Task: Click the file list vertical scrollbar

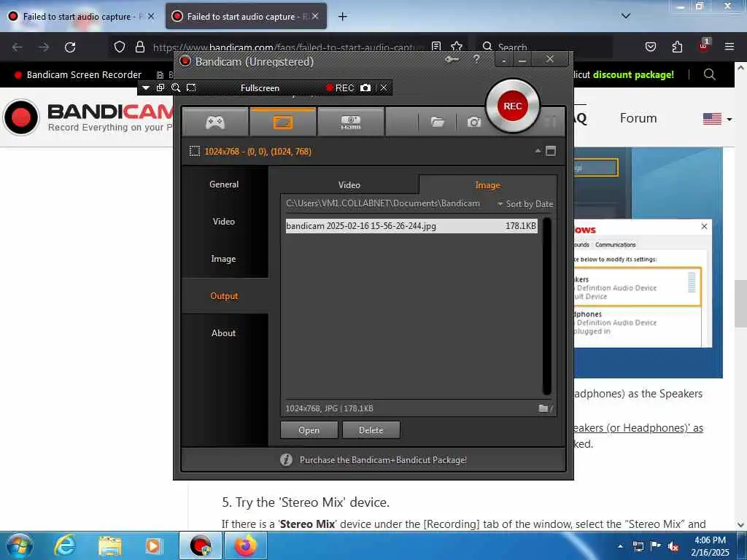Action: (547, 306)
